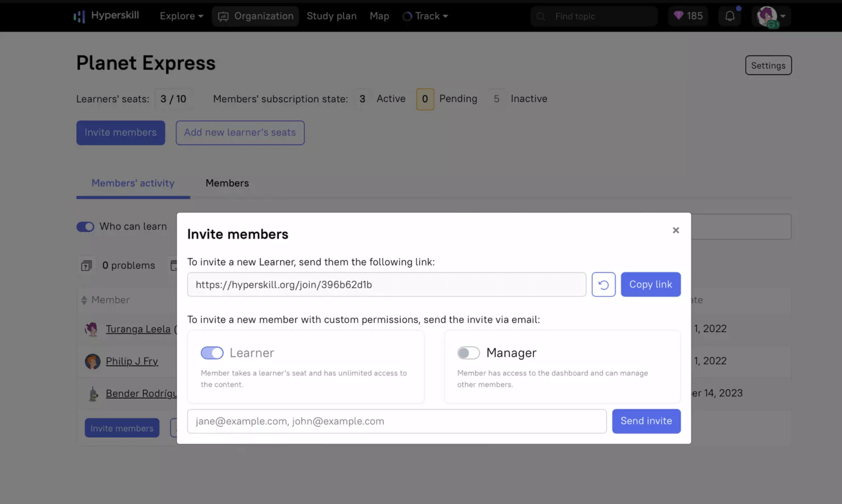Click Philip J Fry's avatar
842x504 pixels.
coord(93,361)
